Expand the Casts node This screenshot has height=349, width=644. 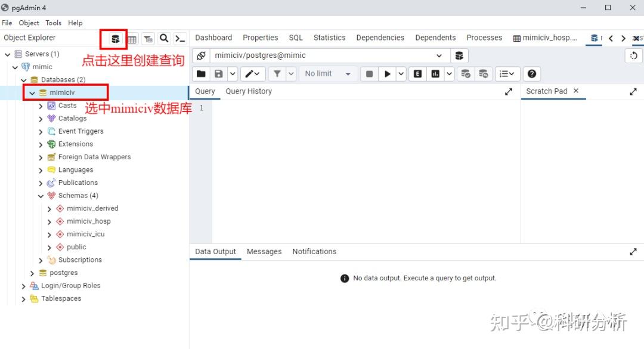click(41, 106)
